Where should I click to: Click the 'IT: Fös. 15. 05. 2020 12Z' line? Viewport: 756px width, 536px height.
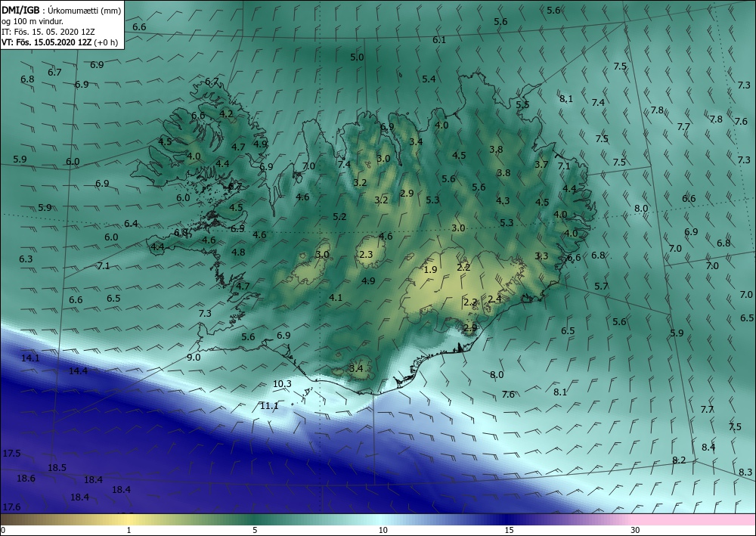(48, 31)
